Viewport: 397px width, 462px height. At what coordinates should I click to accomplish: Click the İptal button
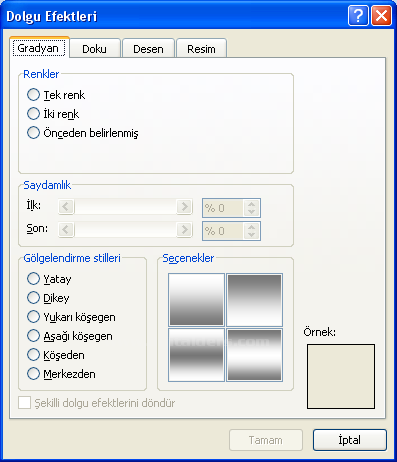click(350, 440)
